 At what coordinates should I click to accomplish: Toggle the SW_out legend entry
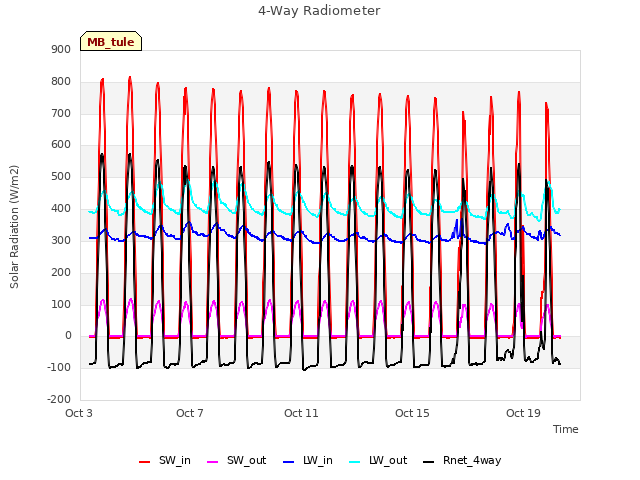coord(237,461)
